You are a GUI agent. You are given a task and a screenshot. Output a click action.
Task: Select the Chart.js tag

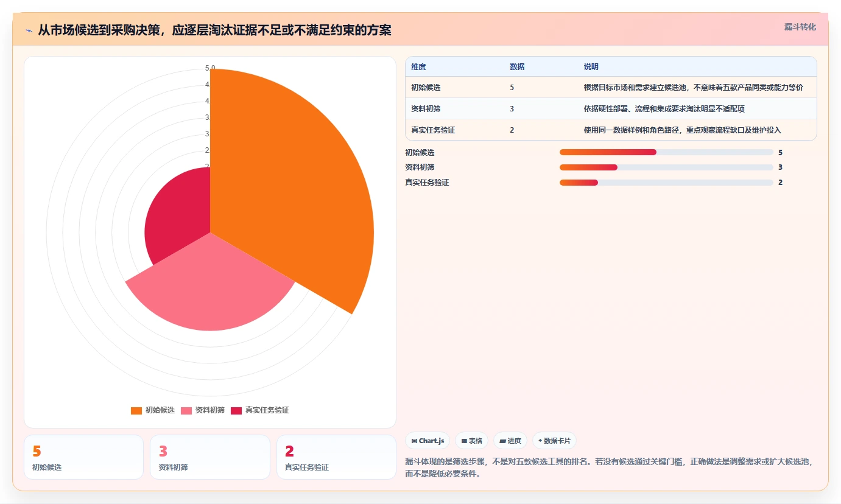coord(428,441)
